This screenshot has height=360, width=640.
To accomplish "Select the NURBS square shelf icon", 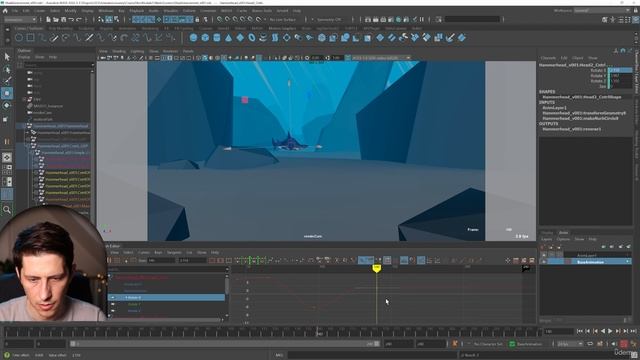I will click(x=31, y=38).
